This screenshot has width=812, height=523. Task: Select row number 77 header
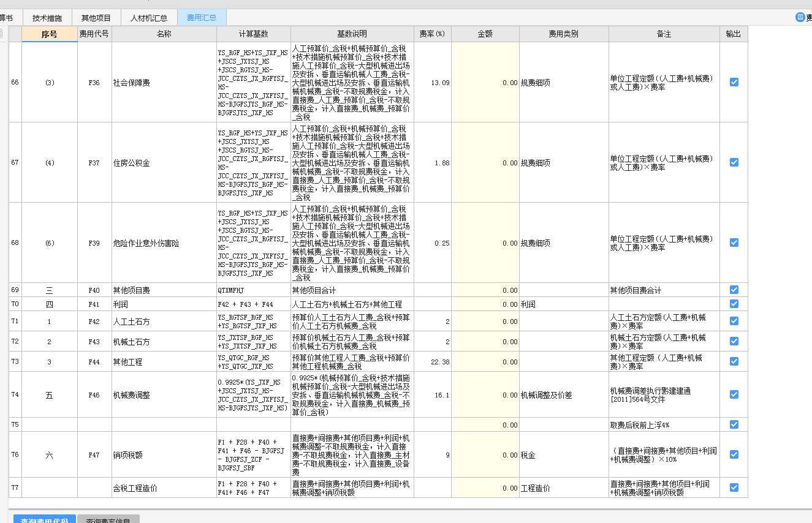[x=15, y=487]
